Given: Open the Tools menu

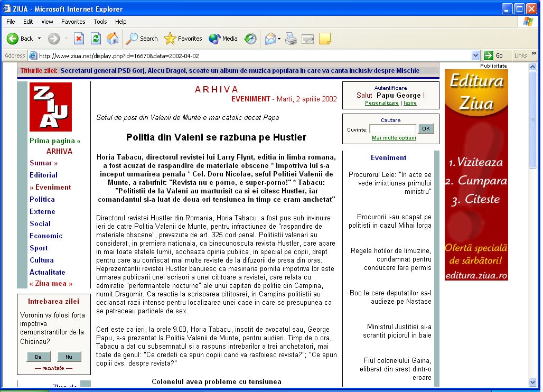Looking at the screenshot, I should 100,22.
